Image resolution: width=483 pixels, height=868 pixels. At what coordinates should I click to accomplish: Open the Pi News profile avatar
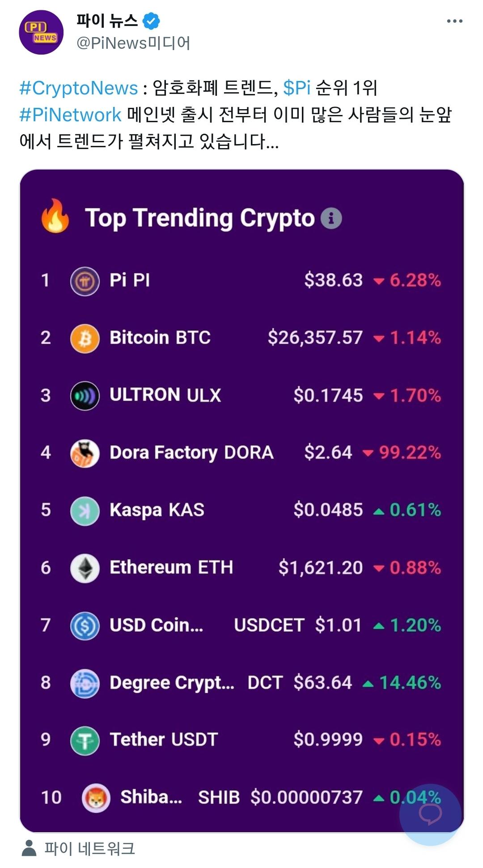41,32
